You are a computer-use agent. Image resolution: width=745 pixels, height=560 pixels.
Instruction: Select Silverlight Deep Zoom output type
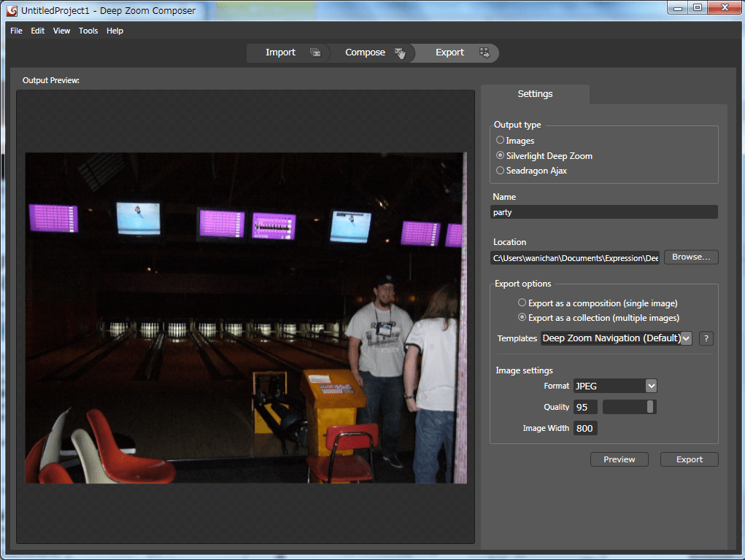500,155
